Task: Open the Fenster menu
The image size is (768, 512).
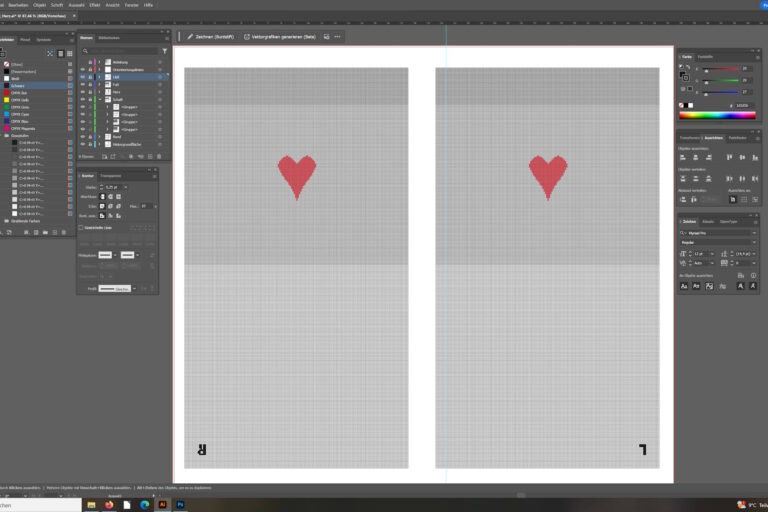Action: [x=131, y=5]
